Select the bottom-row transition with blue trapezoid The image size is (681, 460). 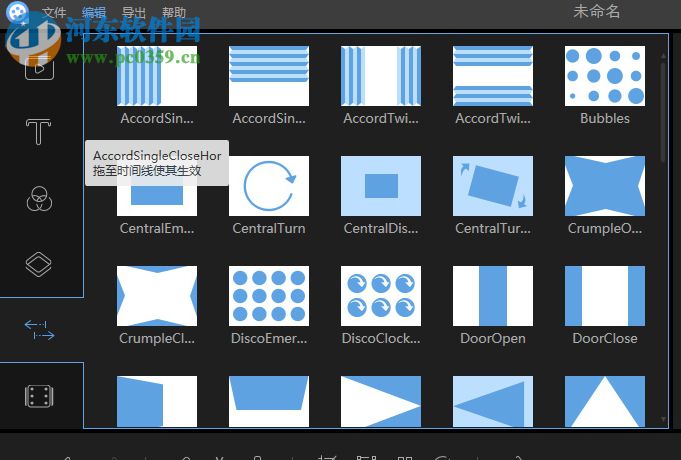pyautogui.click(x=269, y=401)
